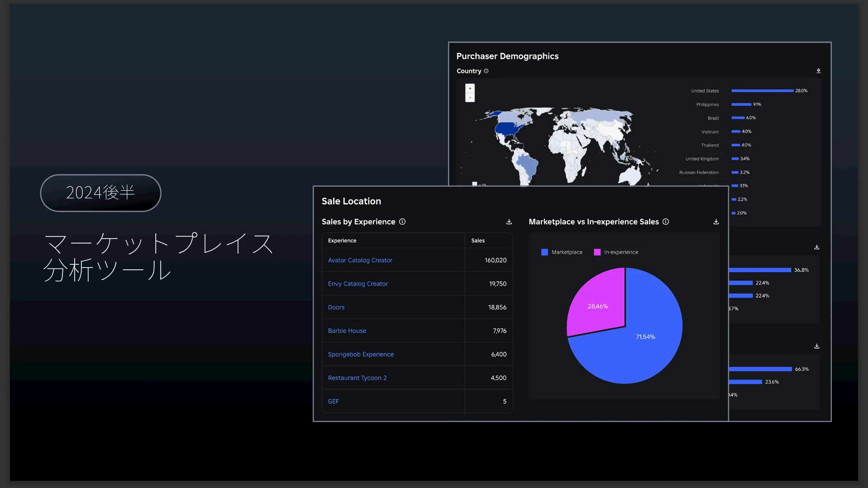Zoom in on the world map

point(470,89)
